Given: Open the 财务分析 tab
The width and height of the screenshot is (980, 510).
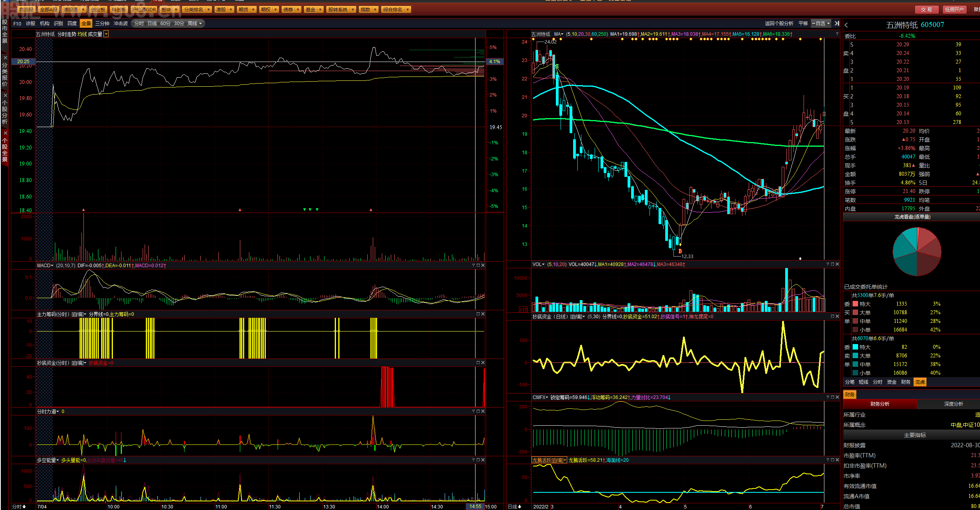Looking at the screenshot, I should pyautogui.click(x=880, y=404).
